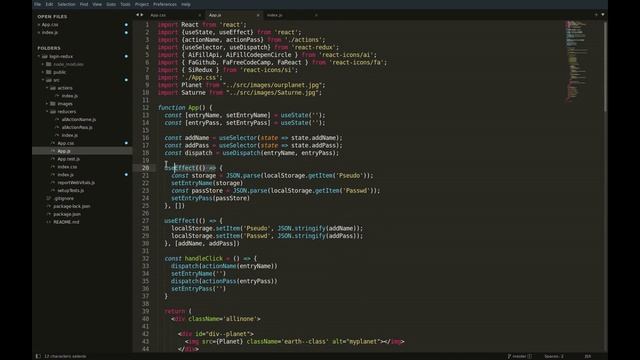The image size is (640, 360).
Task: Click the minimap code preview
Action: tap(576, 60)
